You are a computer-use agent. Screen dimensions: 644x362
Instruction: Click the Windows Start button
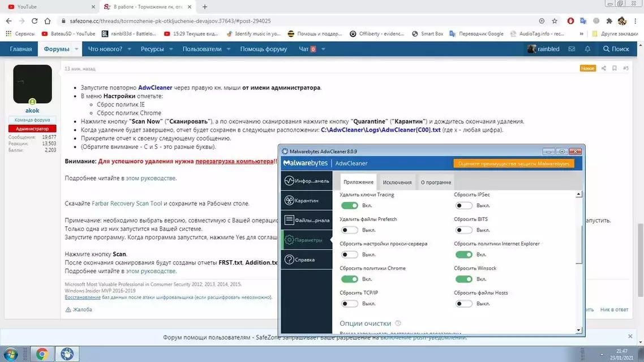[x=11, y=354]
